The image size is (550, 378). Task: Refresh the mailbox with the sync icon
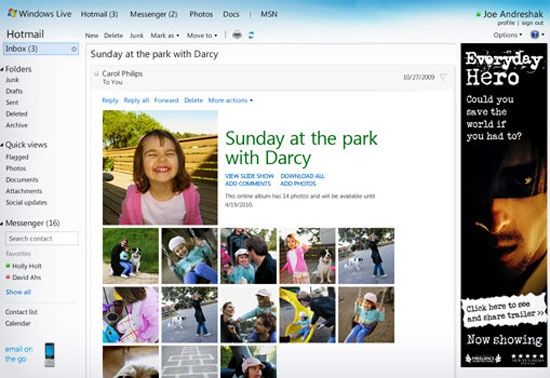tap(251, 35)
